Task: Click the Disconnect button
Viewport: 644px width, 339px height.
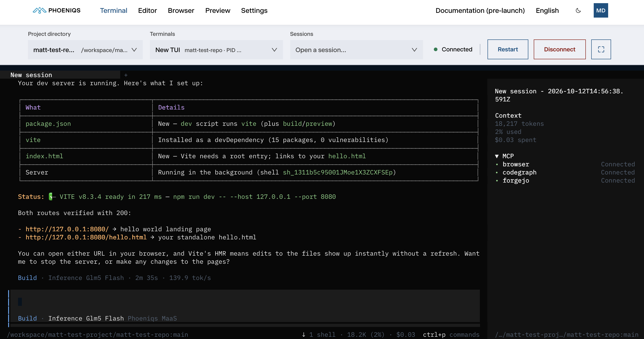Action: pyautogui.click(x=559, y=49)
